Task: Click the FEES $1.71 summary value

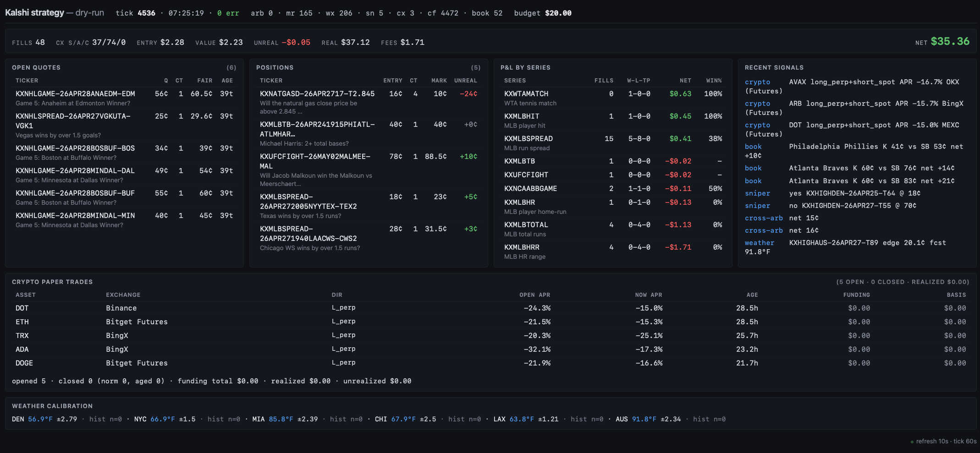Action: pos(402,42)
